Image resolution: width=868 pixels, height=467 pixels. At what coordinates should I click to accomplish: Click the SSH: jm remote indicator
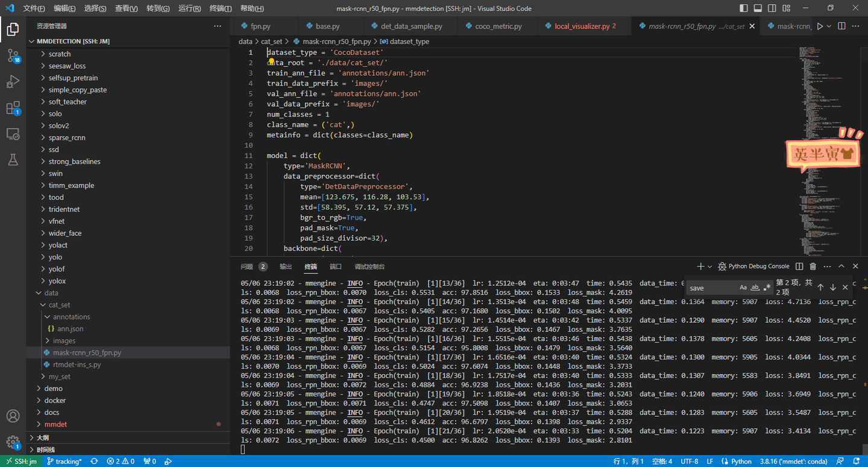click(20, 462)
